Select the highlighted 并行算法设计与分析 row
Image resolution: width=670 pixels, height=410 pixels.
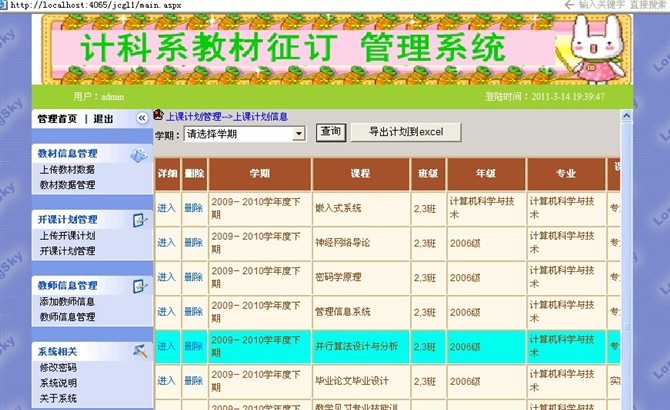pos(361,346)
